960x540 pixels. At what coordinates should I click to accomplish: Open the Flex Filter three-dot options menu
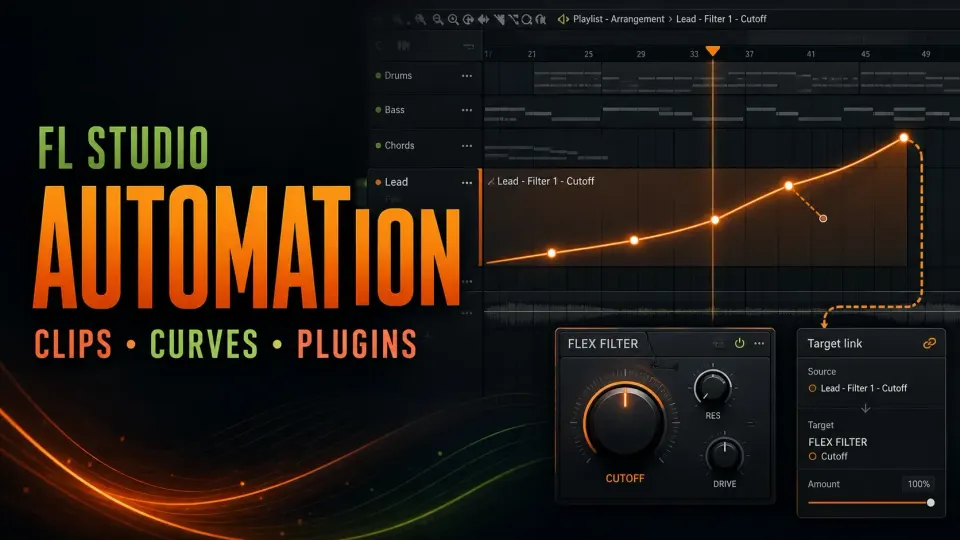(759, 343)
